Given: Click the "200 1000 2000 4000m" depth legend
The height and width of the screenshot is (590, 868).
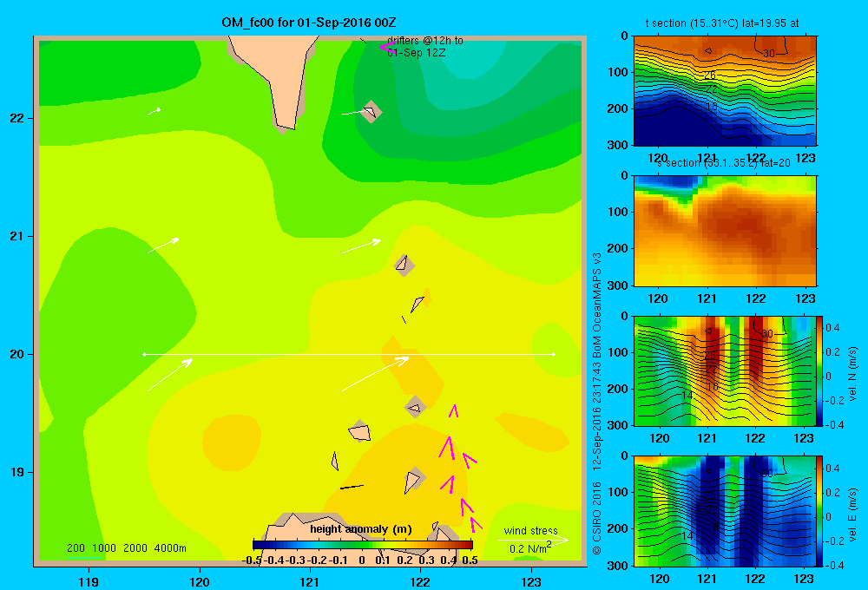Looking at the screenshot, I should pos(127,548).
